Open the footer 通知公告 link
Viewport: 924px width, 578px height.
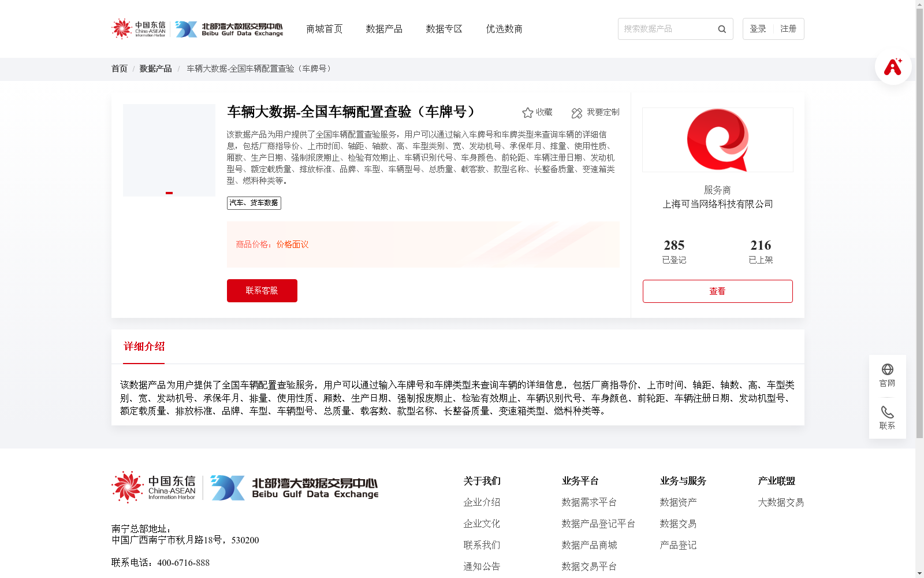tap(482, 566)
